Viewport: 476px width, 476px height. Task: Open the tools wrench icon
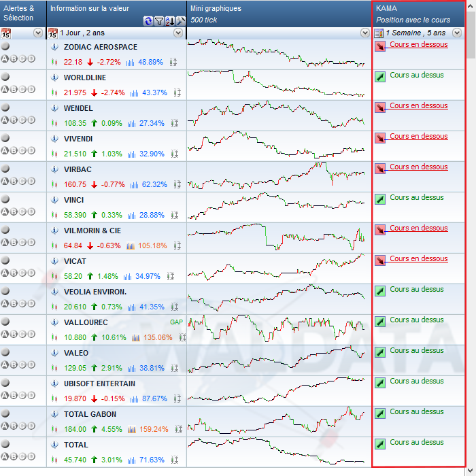(x=181, y=21)
